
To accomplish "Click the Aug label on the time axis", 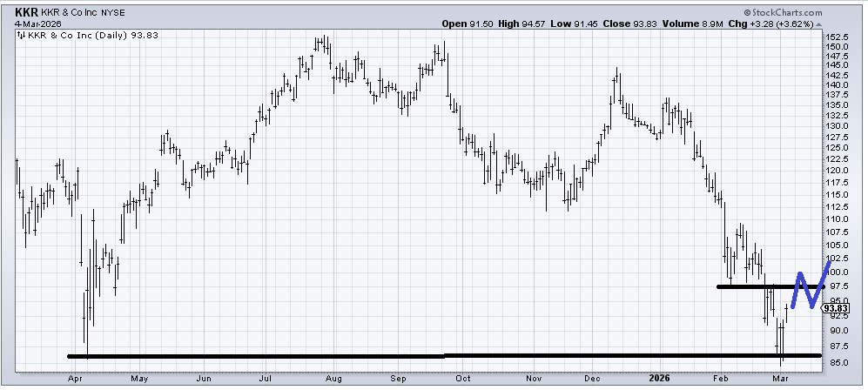I will click(334, 380).
